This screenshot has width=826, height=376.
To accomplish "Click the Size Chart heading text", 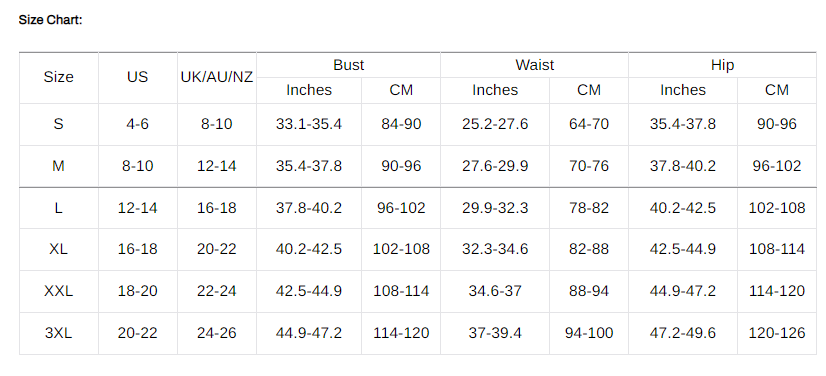I will pos(51,21).
